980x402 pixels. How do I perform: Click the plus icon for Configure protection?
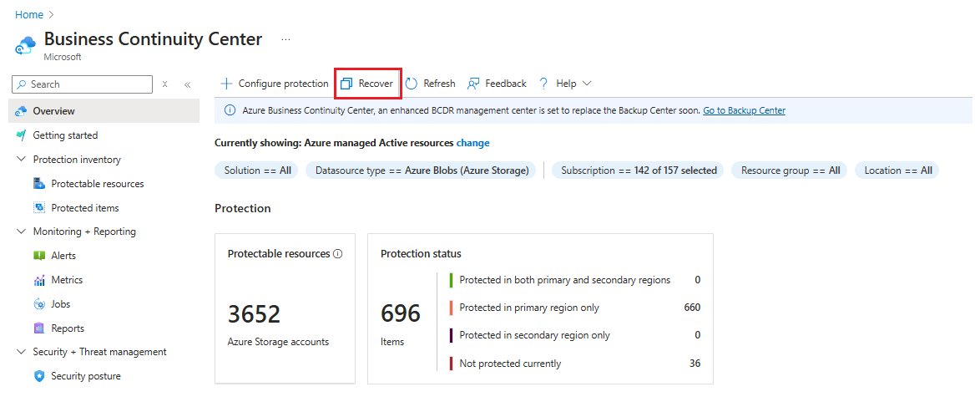point(227,84)
